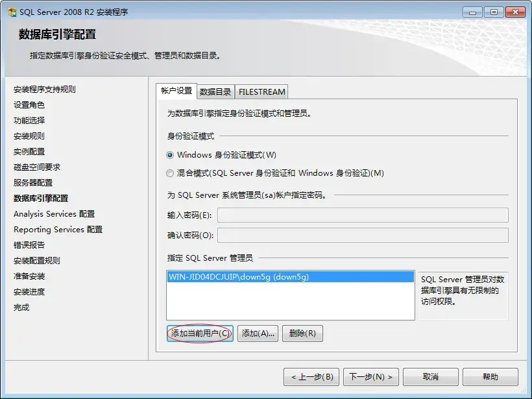Image resolution: width=532 pixels, height=399 pixels.
Task: Click 完成 step in sidebar
Action: click(x=21, y=308)
